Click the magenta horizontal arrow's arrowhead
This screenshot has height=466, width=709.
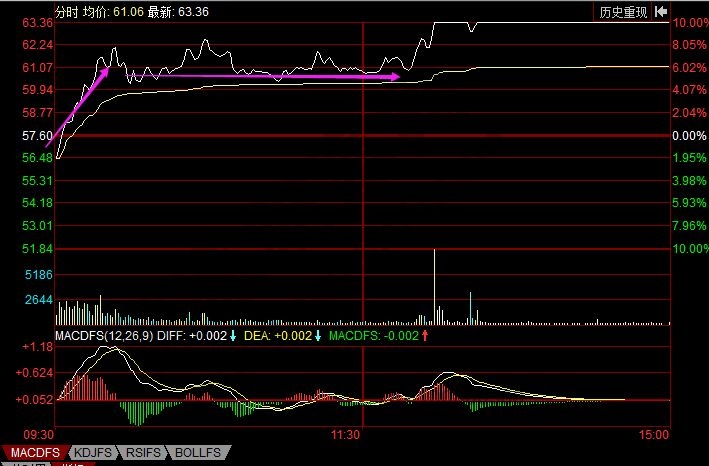click(396, 76)
